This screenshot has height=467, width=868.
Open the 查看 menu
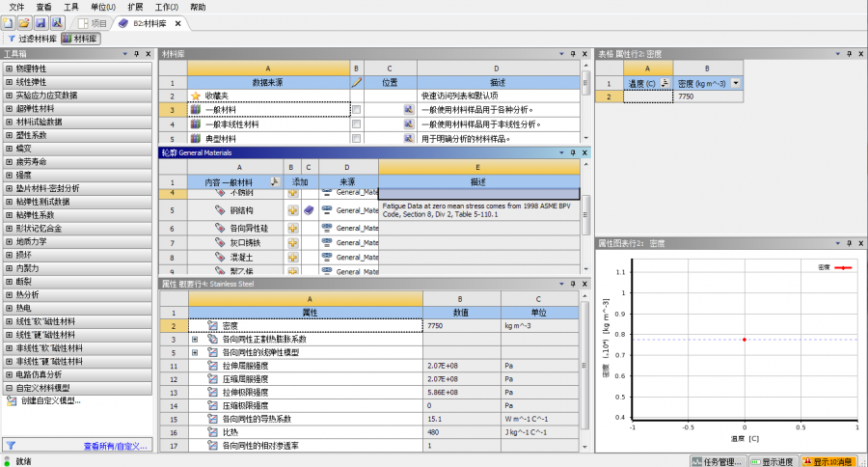(43, 7)
